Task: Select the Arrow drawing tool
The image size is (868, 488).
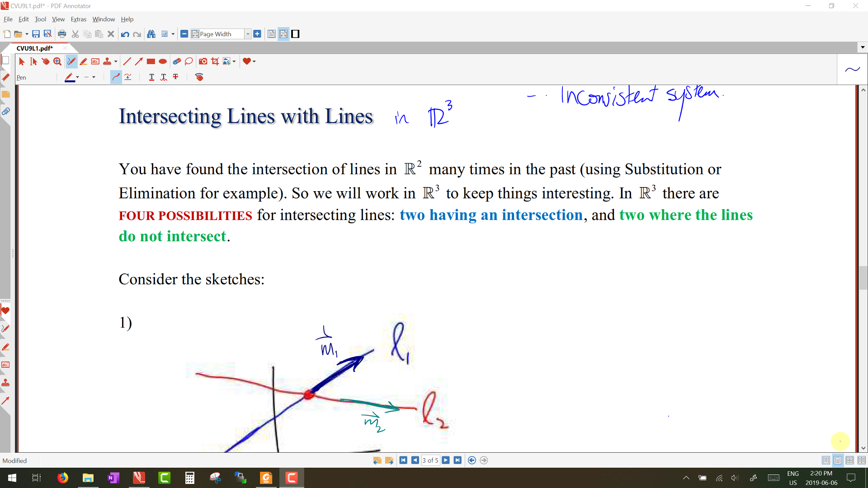Action: tap(139, 61)
